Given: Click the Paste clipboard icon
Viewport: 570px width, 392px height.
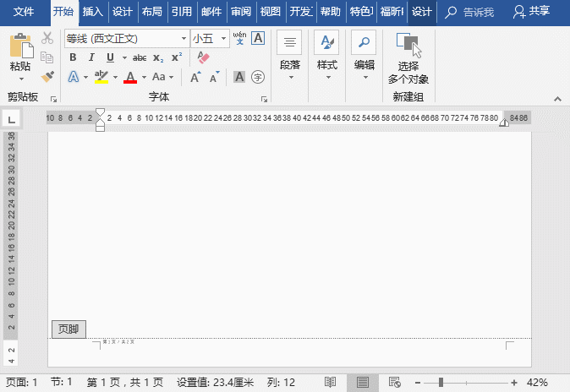Looking at the screenshot, I should click(x=21, y=46).
